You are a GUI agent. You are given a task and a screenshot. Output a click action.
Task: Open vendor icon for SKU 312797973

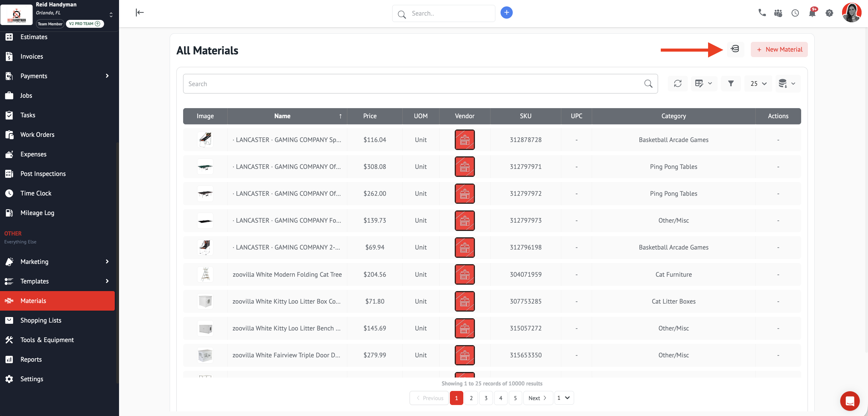pos(464,221)
